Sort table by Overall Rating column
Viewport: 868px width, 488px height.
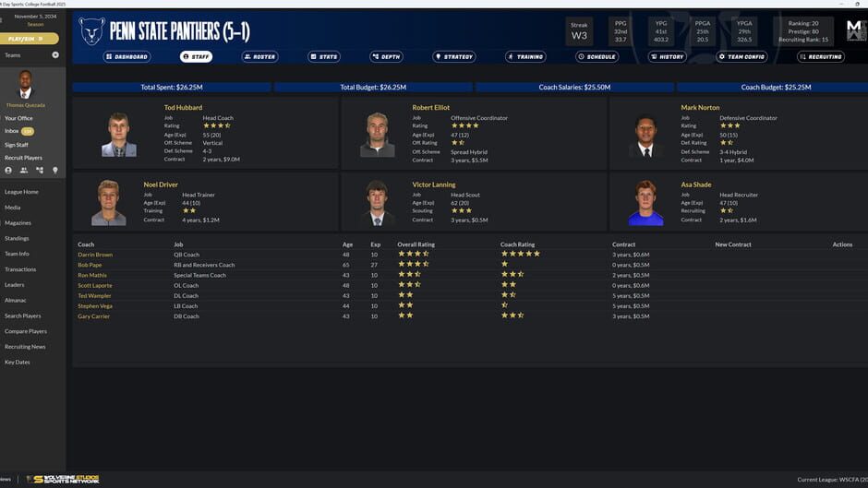(416, 244)
